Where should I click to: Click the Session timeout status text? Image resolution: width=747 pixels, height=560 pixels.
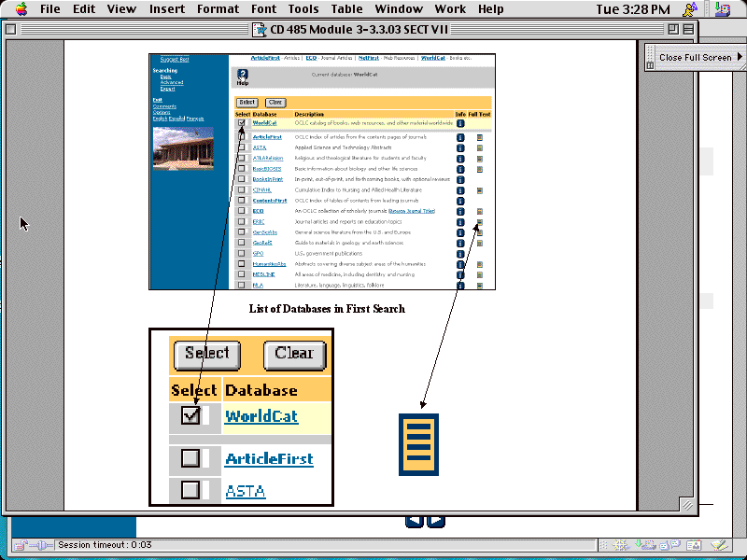coord(105,545)
